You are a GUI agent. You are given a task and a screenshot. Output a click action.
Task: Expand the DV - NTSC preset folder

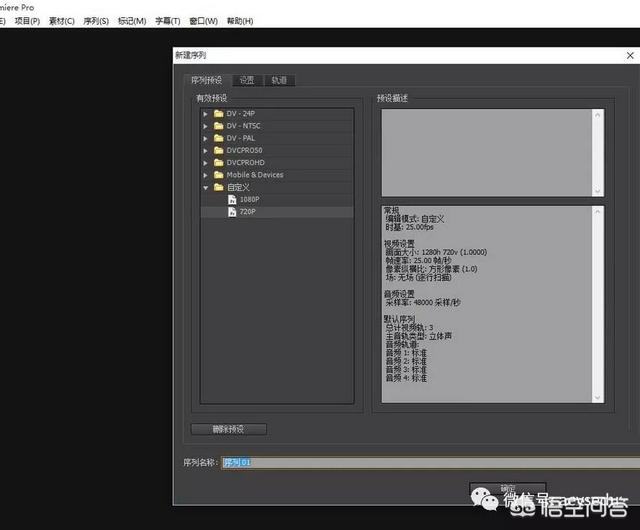[x=206, y=126]
